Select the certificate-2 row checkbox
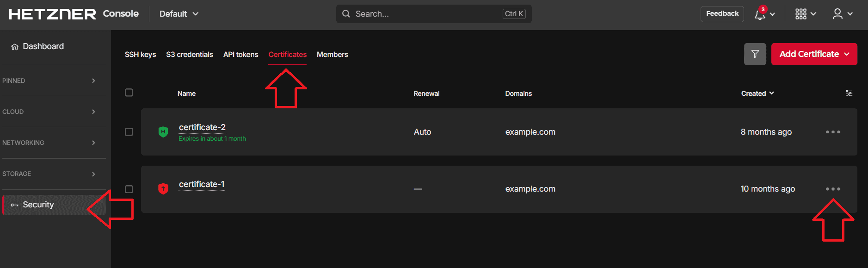The image size is (868, 268). point(129,132)
